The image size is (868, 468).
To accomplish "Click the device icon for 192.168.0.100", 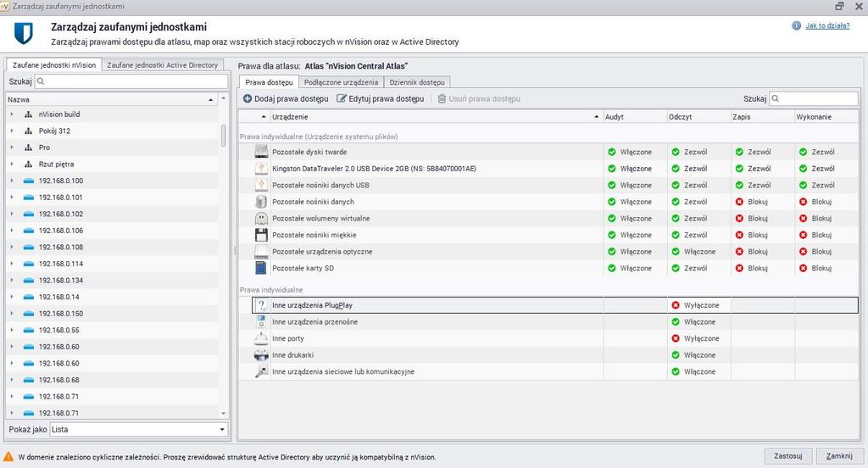I will (29, 181).
